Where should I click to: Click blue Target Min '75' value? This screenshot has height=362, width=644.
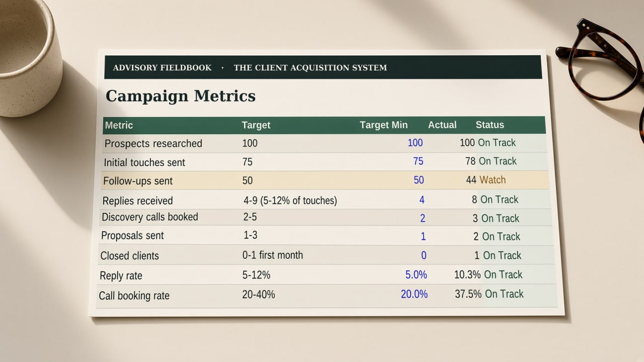[418, 161]
